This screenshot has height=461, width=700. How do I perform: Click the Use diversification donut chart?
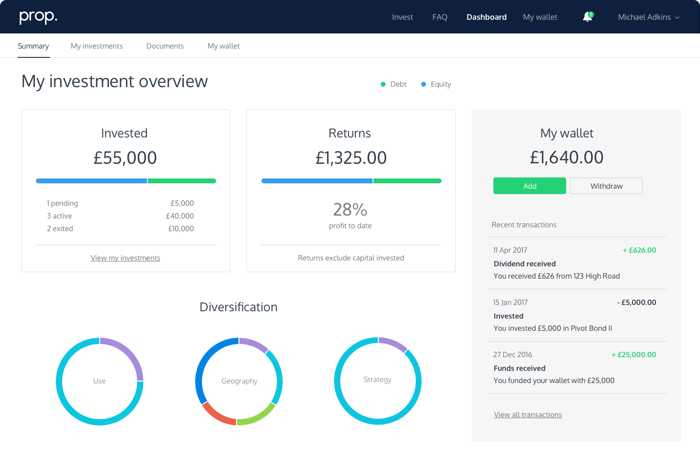99,380
